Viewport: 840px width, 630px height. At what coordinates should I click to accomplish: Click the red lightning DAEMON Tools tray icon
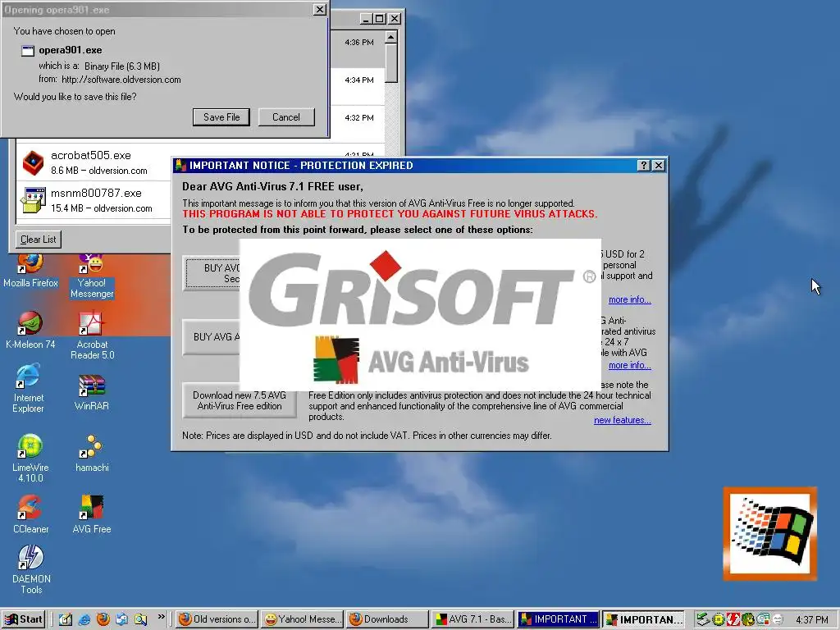point(733,620)
